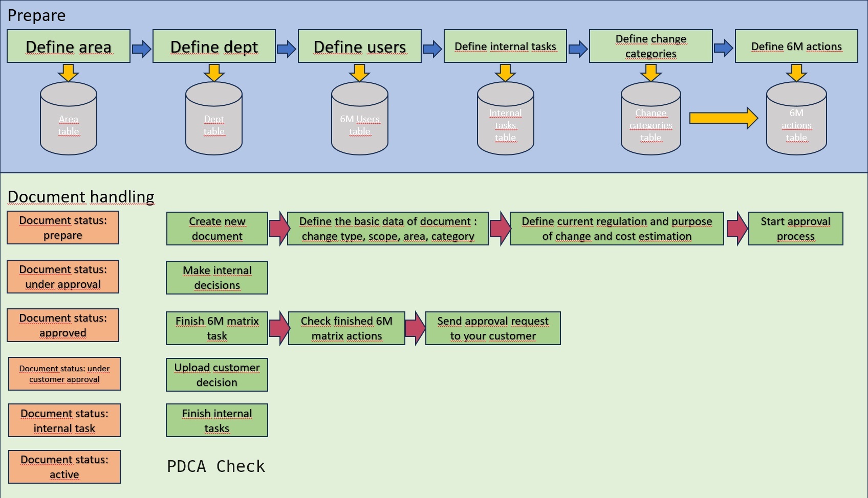Click the Start approval process box
Image resolution: width=868 pixels, height=498 pixels.
click(x=795, y=229)
